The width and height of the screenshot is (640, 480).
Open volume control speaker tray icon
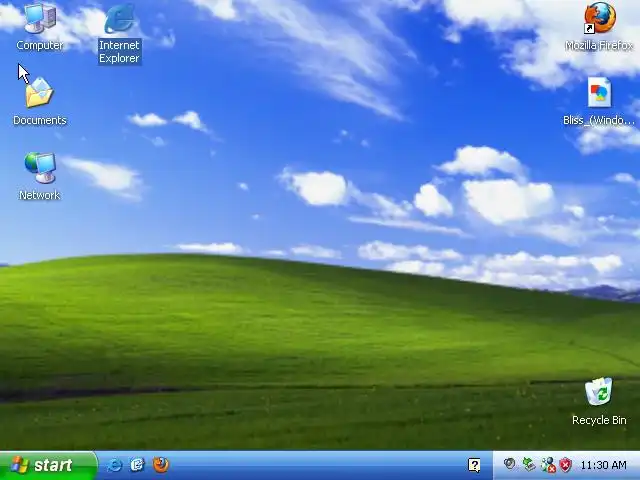(509, 464)
